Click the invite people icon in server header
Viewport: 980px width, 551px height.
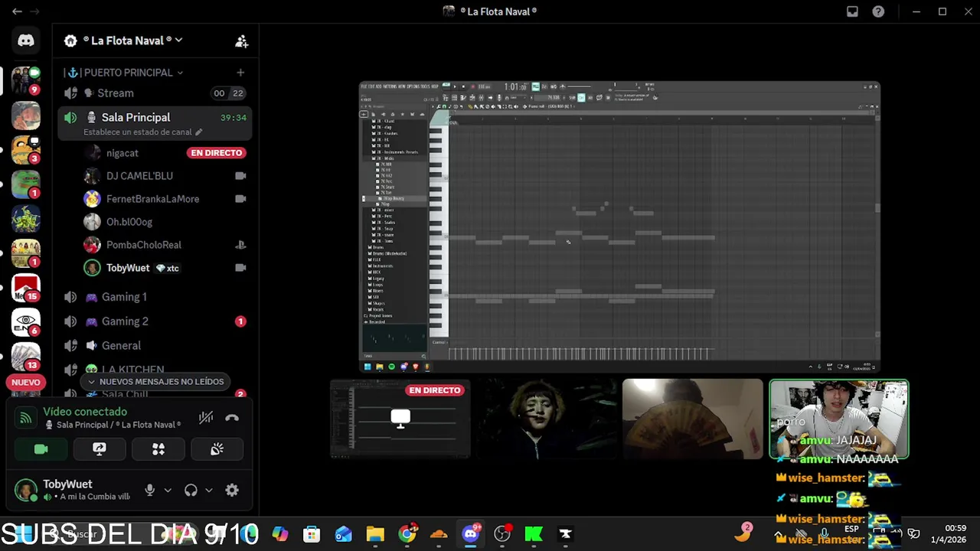[241, 41]
